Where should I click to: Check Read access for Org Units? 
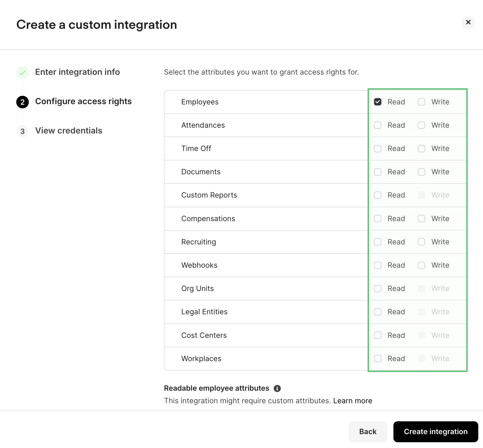(377, 288)
